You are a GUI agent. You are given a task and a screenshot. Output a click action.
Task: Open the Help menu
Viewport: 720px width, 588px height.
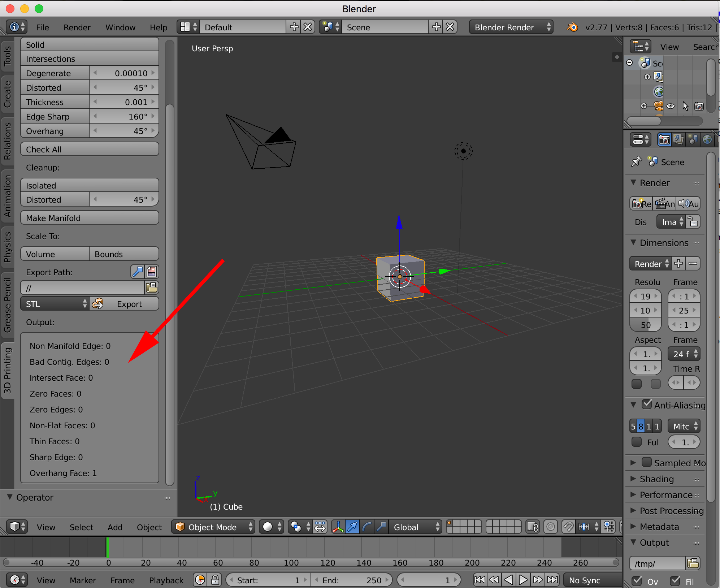158,27
